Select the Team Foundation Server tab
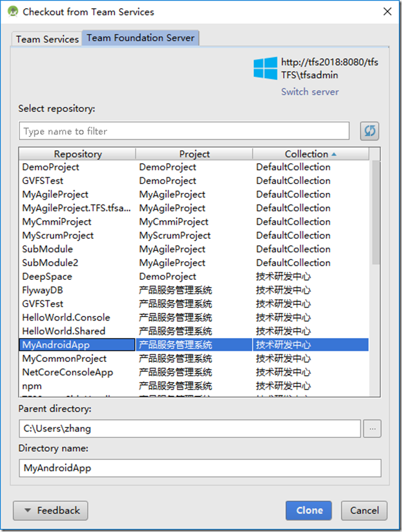The width and height of the screenshot is (402, 532). 141,38
